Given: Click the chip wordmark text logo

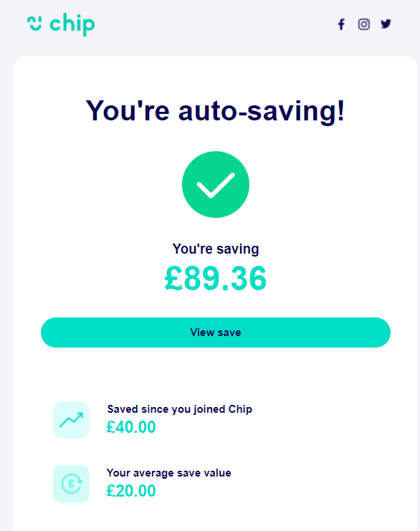Looking at the screenshot, I should click(x=72, y=24).
